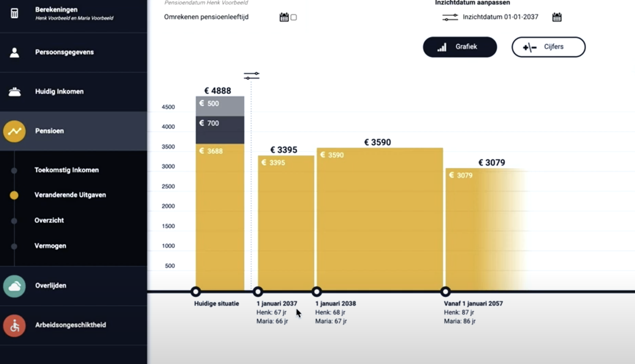Switch to Cijfers view

(548, 47)
